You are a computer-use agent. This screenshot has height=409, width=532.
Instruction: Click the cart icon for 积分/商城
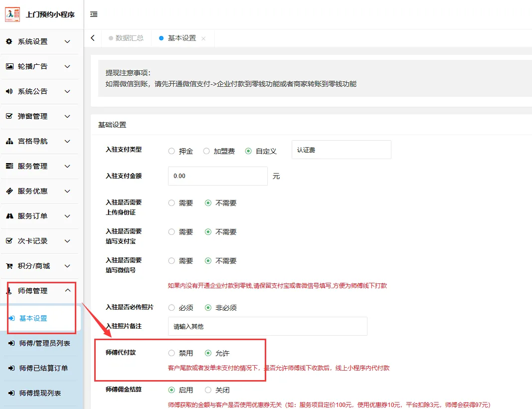coord(9,266)
